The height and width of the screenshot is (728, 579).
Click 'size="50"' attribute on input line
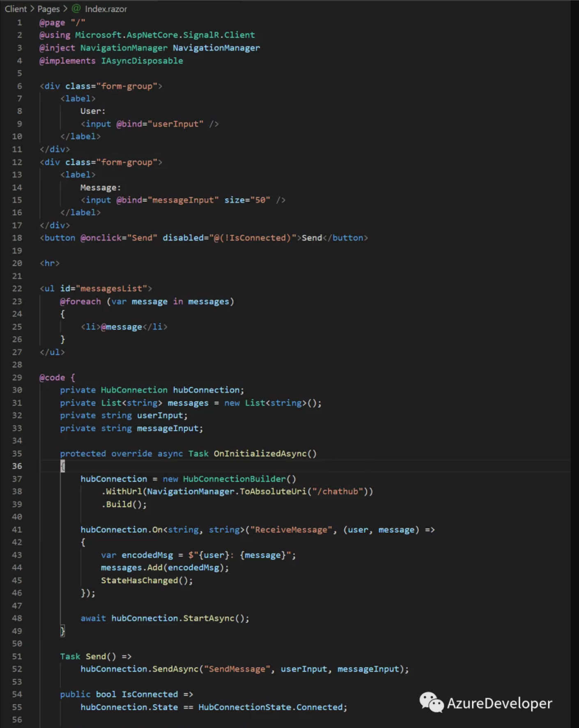click(247, 200)
